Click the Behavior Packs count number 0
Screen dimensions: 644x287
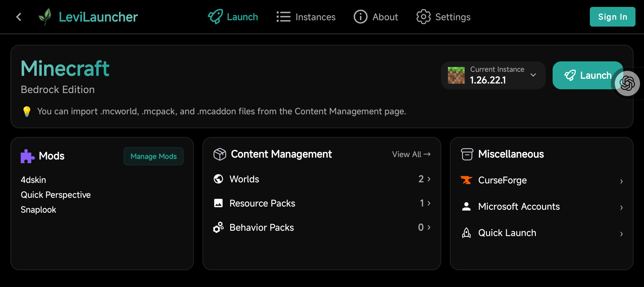(x=421, y=227)
